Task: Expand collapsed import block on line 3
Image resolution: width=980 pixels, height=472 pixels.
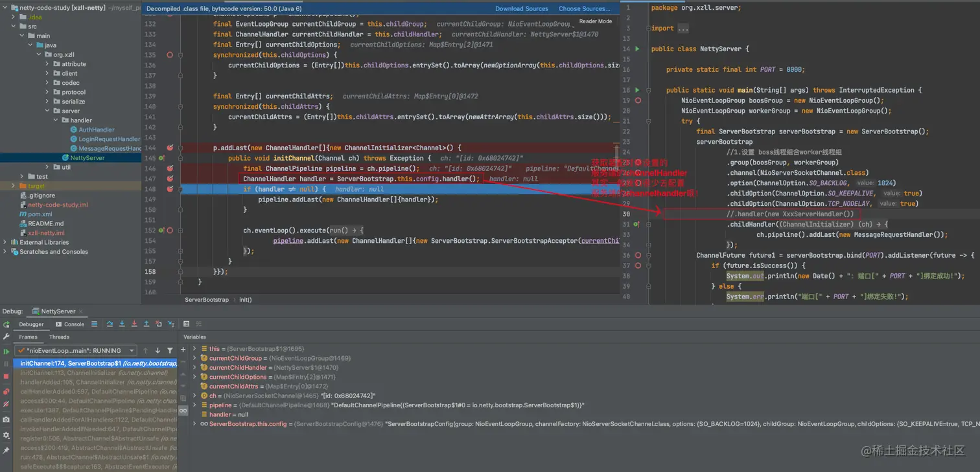Action: tap(647, 28)
